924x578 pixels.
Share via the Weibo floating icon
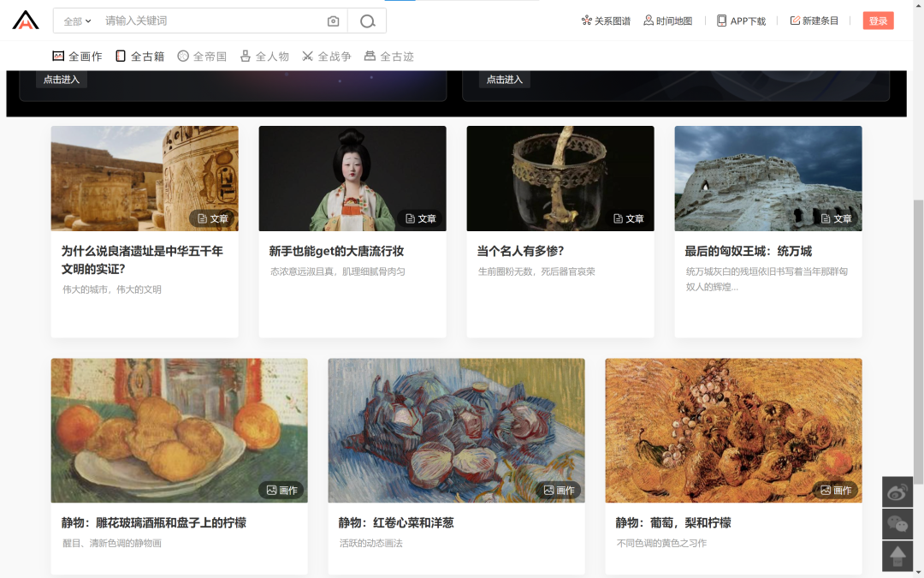pos(897,492)
